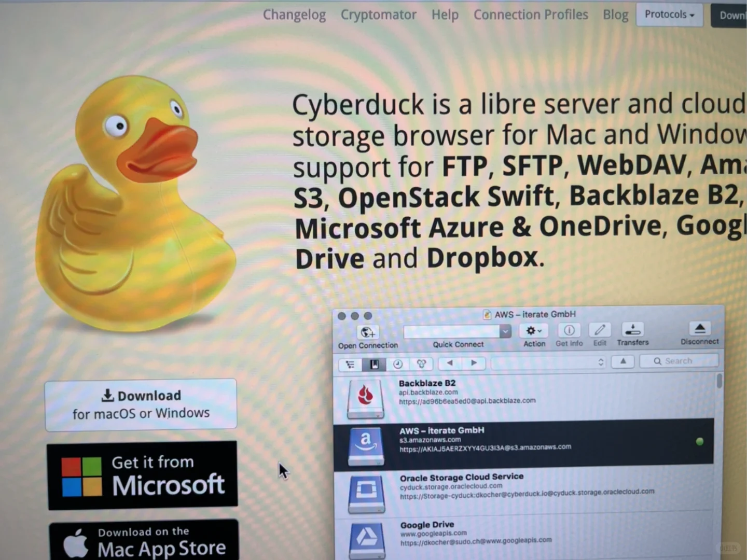
Task: Click the back navigation arrow
Action: tap(449, 363)
